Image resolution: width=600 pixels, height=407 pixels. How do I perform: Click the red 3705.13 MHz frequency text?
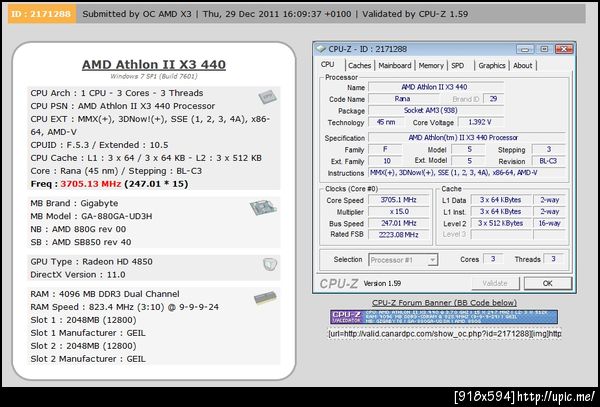click(x=91, y=184)
